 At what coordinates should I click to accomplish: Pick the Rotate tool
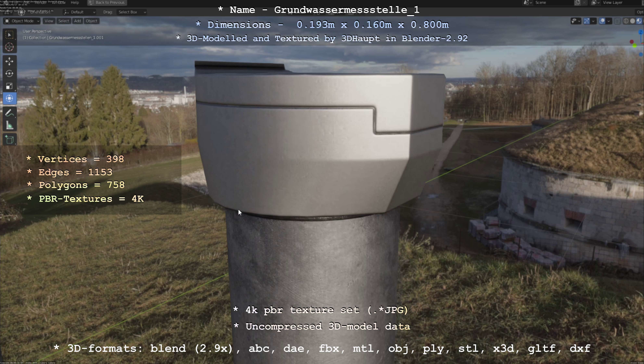[x=9, y=73]
